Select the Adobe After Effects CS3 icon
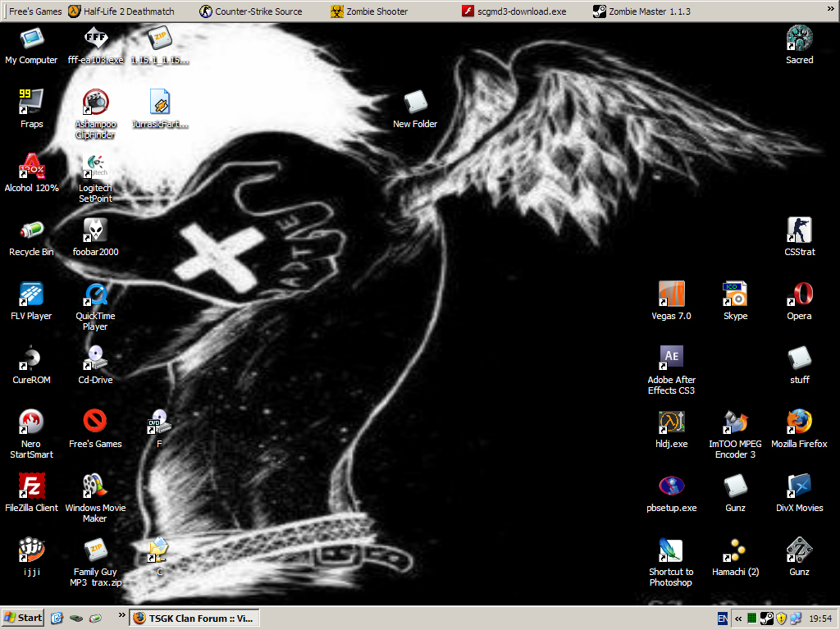This screenshot has height=630, width=840. pos(671,358)
